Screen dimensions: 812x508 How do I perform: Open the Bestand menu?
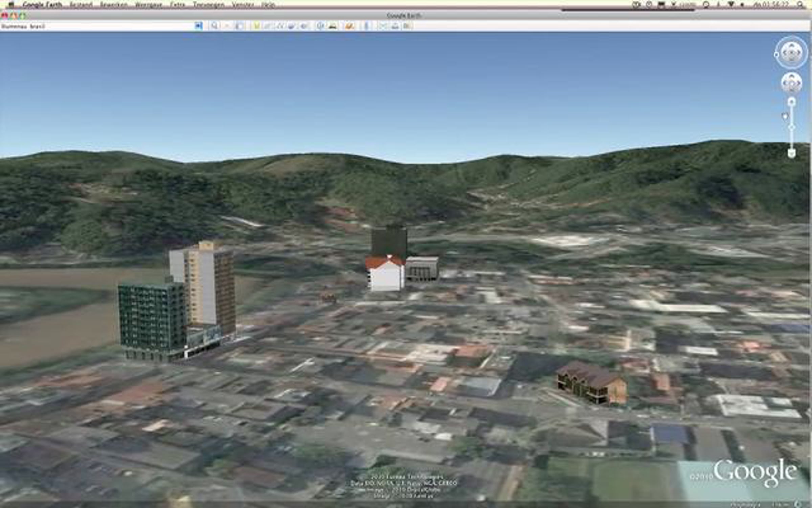pos(81,5)
